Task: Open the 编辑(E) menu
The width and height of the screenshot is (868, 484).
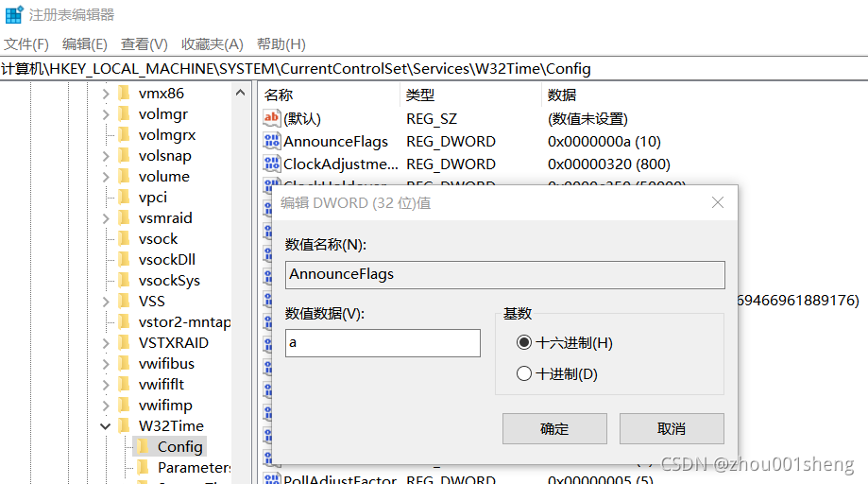Action: (x=85, y=44)
